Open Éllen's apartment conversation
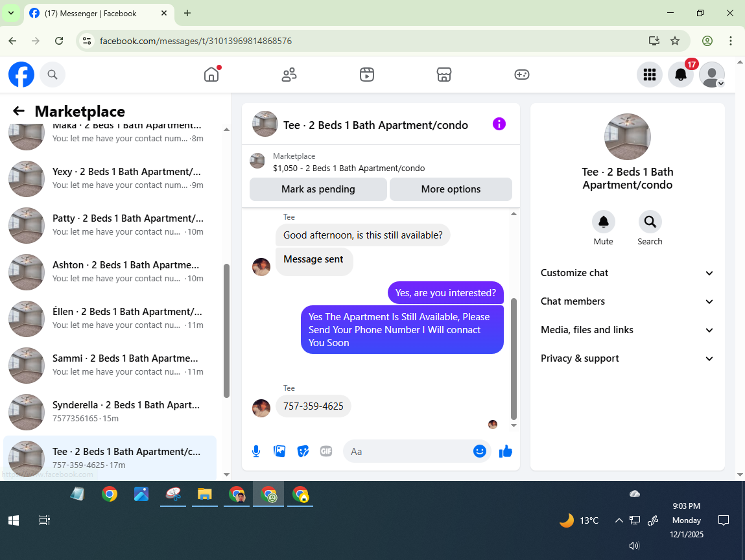The height and width of the screenshot is (560, 745). [x=110, y=318]
